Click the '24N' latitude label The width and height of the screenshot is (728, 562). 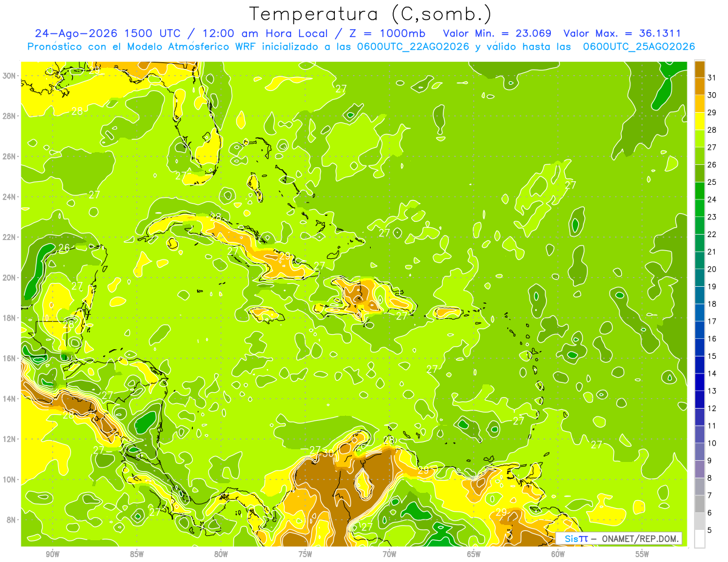[x=10, y=197]
